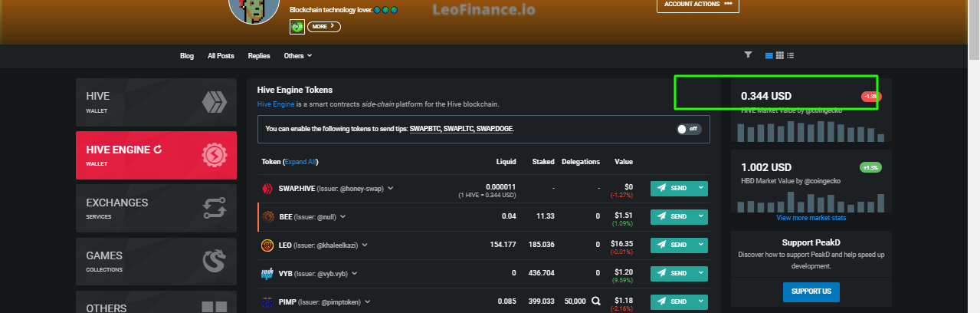Send VYB tokens
Image resolution: width=980 pixels, height=313 pixels.
point(672,273)
